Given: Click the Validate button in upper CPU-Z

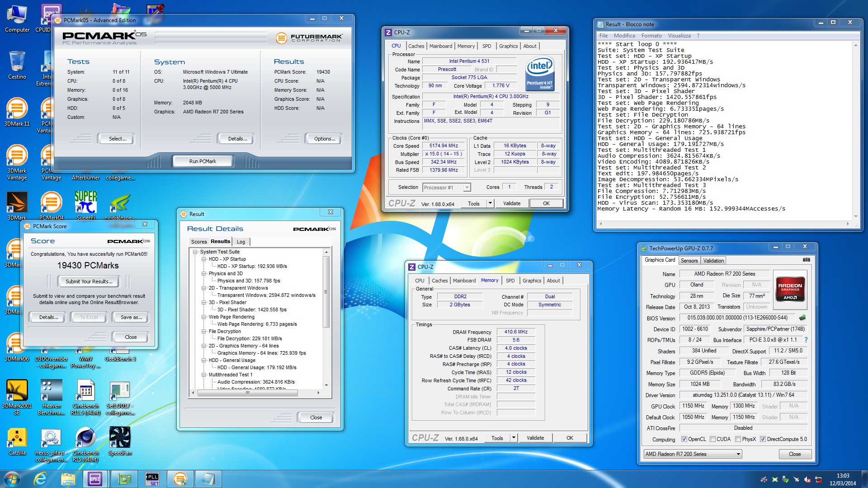Looking at the screenshot, I should pyautogui.click(x=512, y=203).
